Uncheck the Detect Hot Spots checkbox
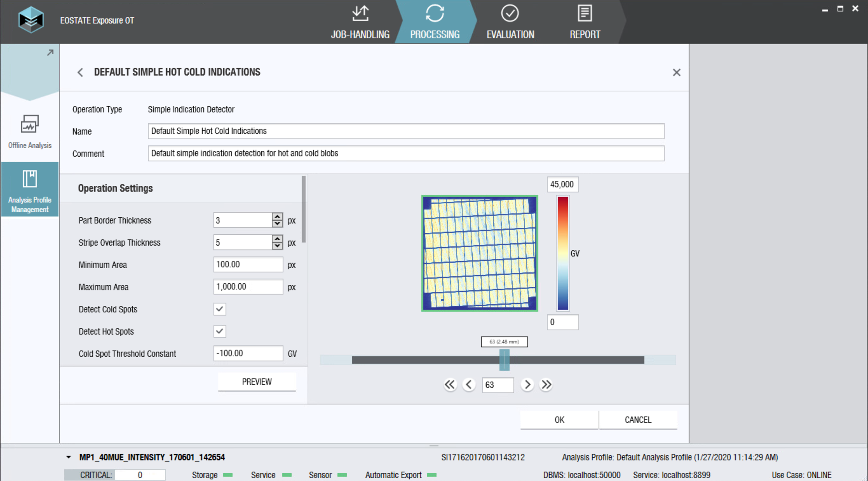This screenshot has width=868, height=481. click(x=219, y=331)
